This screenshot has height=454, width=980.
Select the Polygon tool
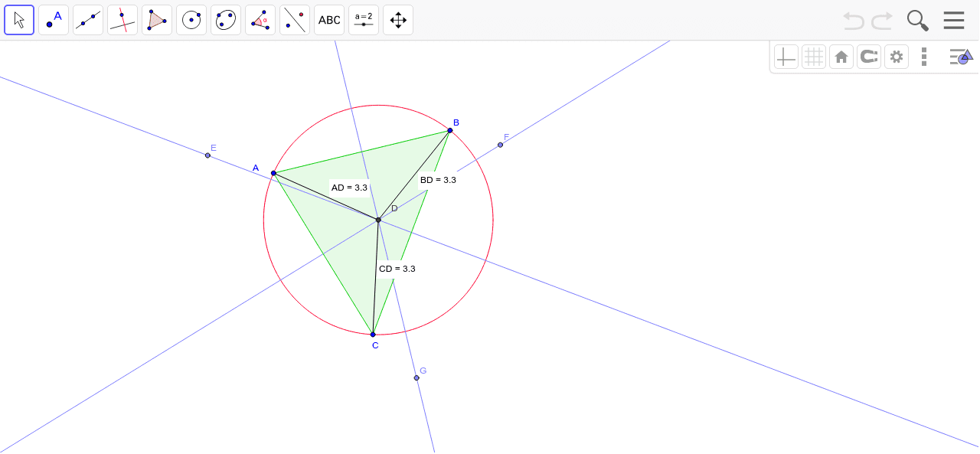click(x=157, y=20)
